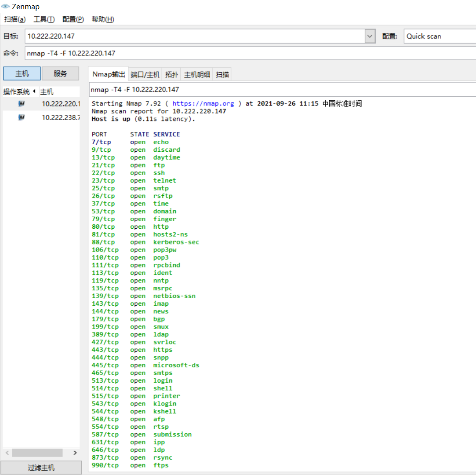Click the 'Nmap scan report for 10.222.220.147' line
The image size is (476, 475).
click(x=159, y=111)
